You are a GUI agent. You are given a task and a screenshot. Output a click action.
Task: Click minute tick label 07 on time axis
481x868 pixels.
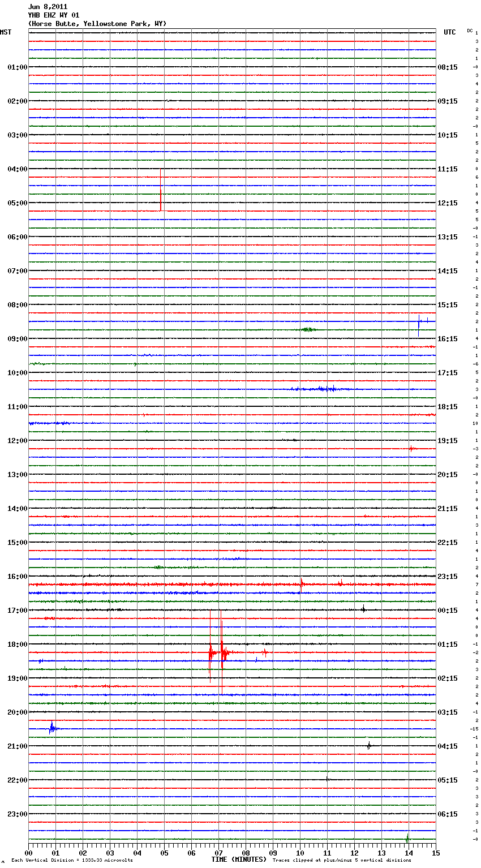click(x=219, y=853)
